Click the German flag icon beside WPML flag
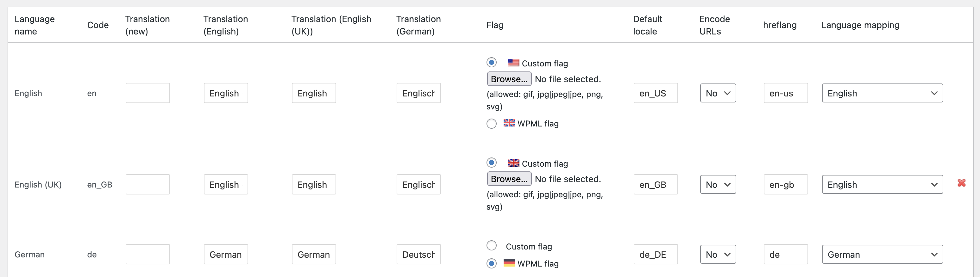Viewport: 980px width, 277px height. pos(509,263)
